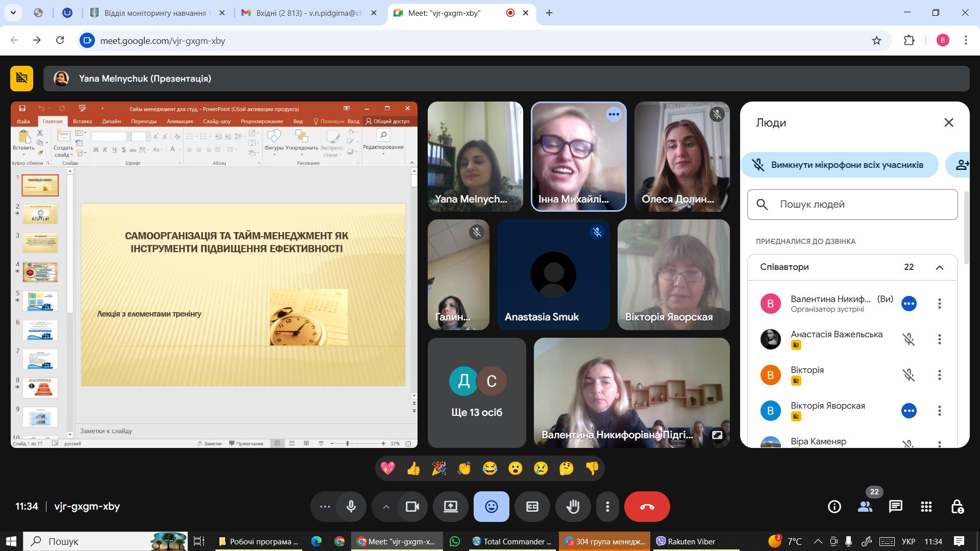Open Rakuten Viber from taskbar

[x=687, y=541]
